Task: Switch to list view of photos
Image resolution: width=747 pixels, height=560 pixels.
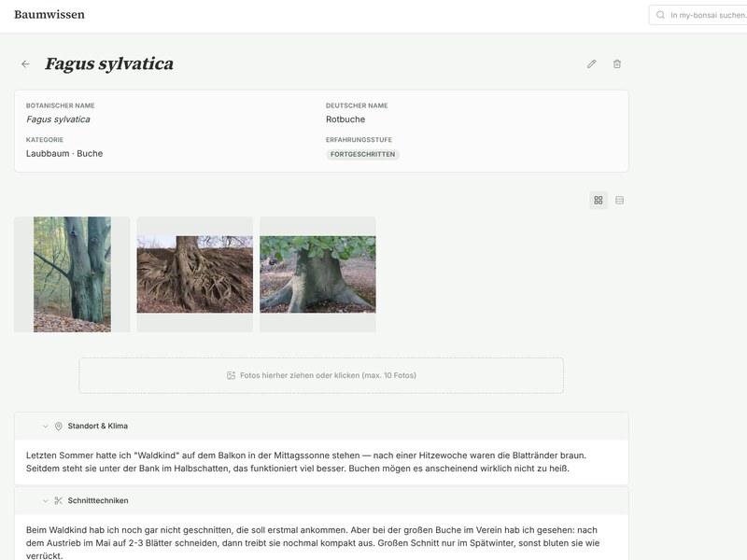Action: click(x=619, y=201)
